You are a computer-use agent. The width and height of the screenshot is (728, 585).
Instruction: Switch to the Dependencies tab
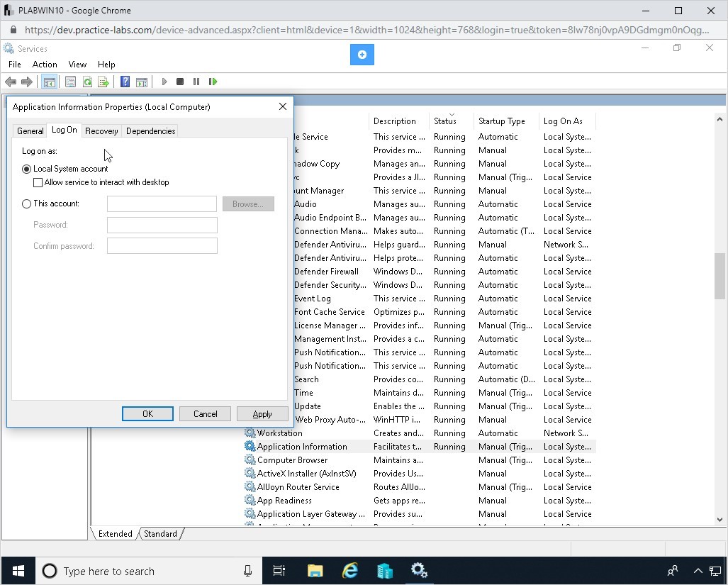click(150, 131)
